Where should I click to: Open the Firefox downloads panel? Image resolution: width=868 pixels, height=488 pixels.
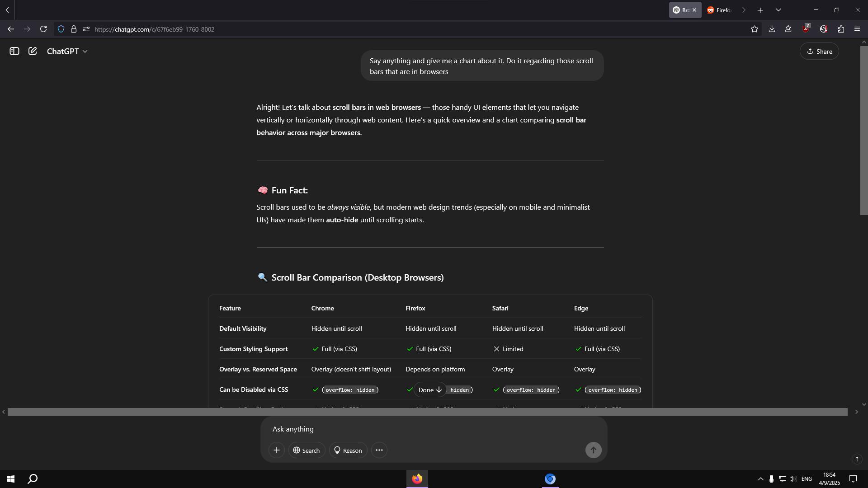(x=772, y=29)
